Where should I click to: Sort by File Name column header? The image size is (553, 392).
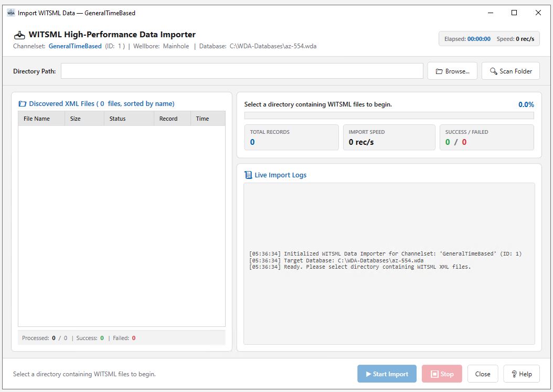pos(41,119)
